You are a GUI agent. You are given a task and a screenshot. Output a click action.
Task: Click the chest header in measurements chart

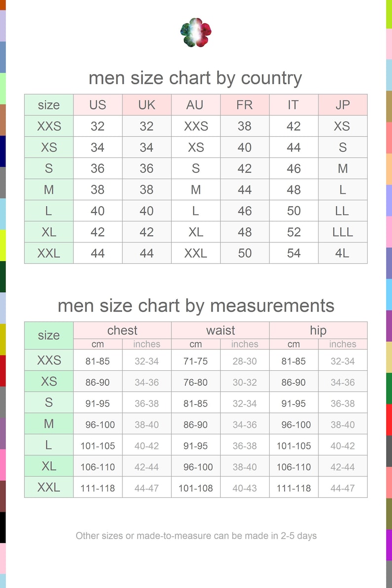[x=122, y=330]
